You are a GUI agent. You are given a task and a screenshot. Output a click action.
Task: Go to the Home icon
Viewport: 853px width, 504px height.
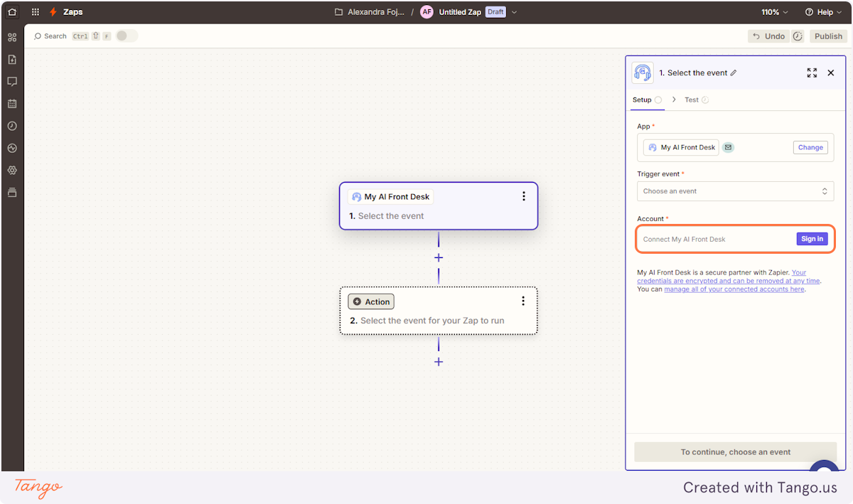(x=12, y=12)
